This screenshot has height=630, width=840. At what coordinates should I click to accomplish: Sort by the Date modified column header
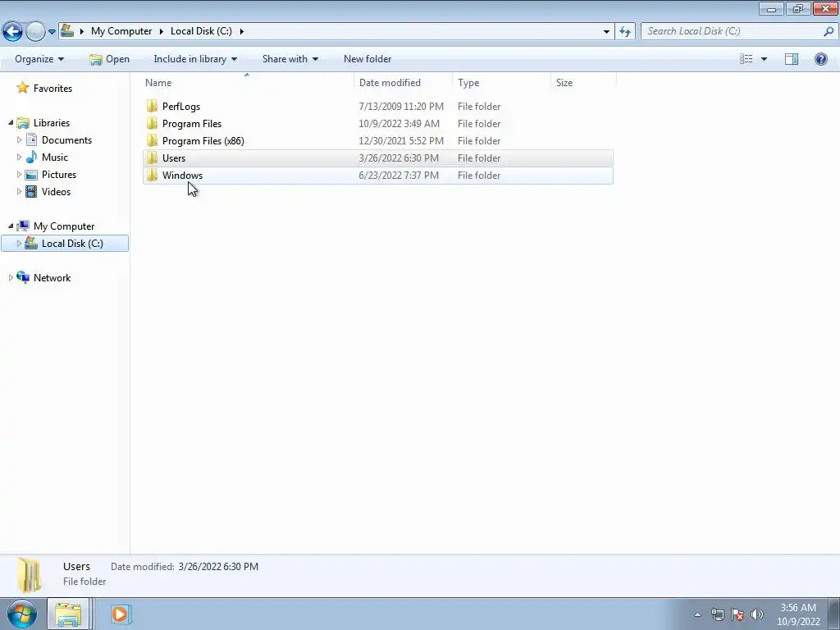[403, 83]
